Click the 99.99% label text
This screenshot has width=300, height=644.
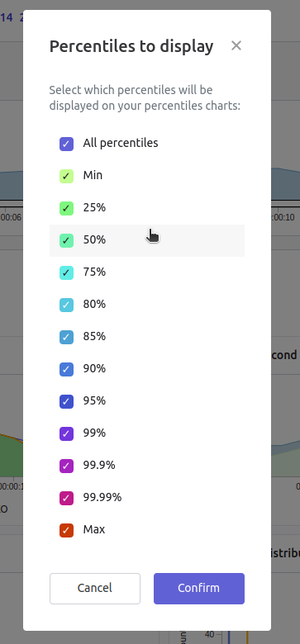coord(102,497)
